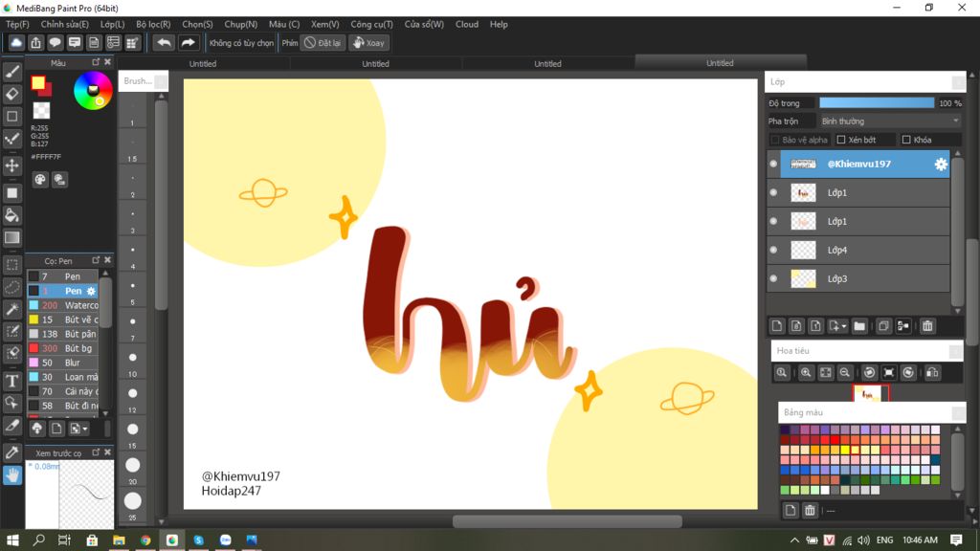Image resolution: width=980 pixels, height=551 pixels.
Task: Select the Bucket fill tool
Action: pyautogui.click(x=11, y=215)
